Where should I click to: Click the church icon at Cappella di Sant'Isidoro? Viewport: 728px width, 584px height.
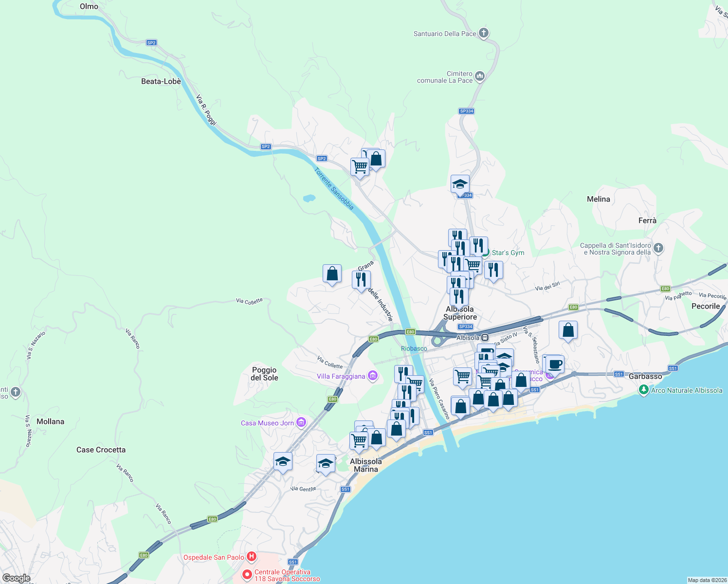point(658,248)
